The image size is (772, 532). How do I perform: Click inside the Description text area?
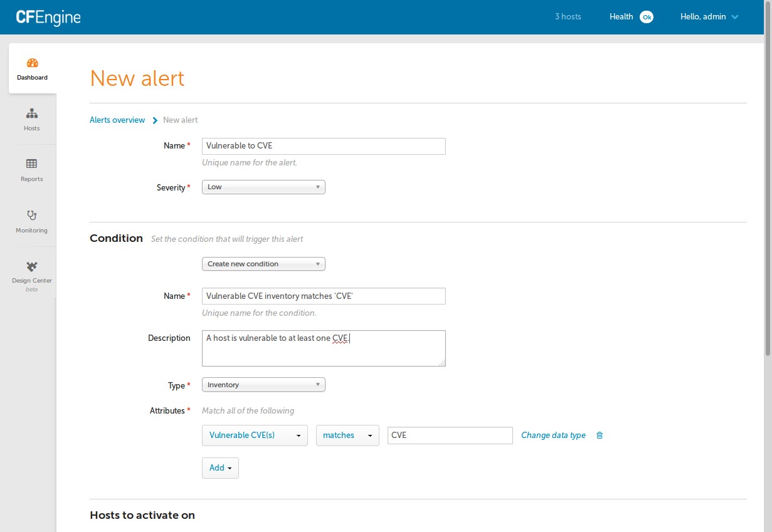coord(323,348)
